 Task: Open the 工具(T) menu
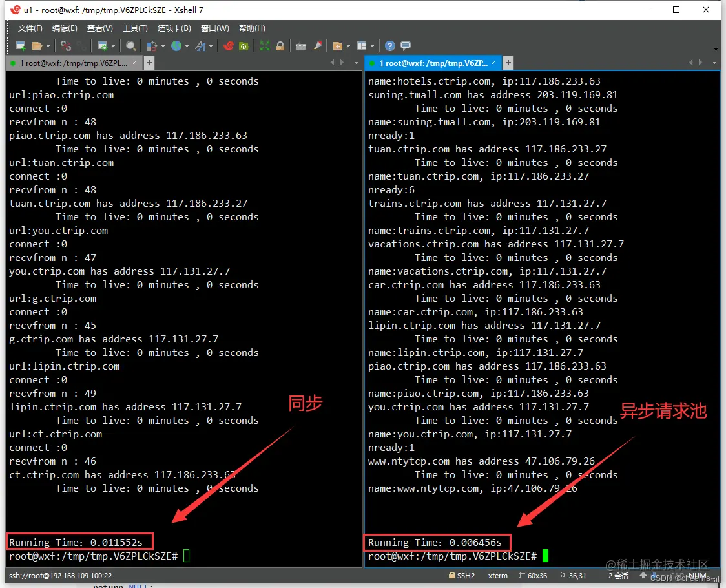[x=135, y=28]
